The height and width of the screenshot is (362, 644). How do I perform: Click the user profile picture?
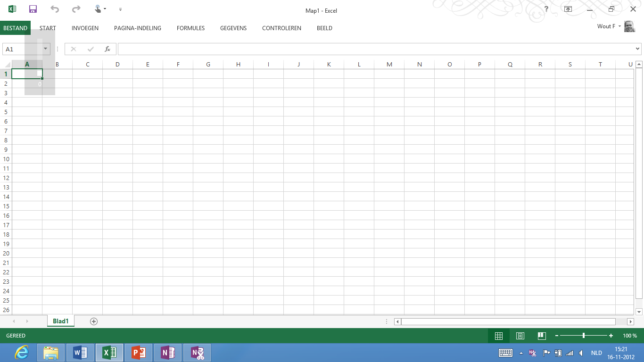(x=629, y=26)
